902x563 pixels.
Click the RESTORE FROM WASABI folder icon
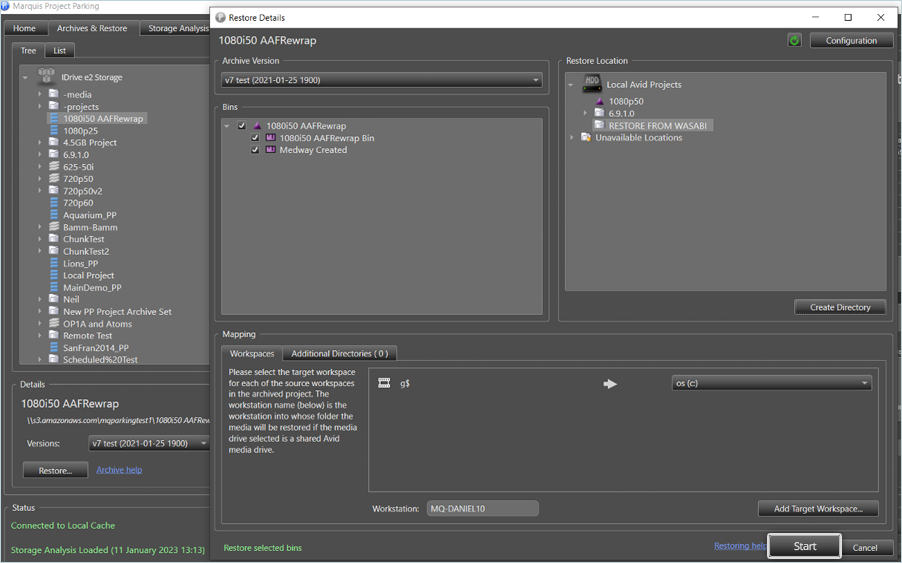599,126
